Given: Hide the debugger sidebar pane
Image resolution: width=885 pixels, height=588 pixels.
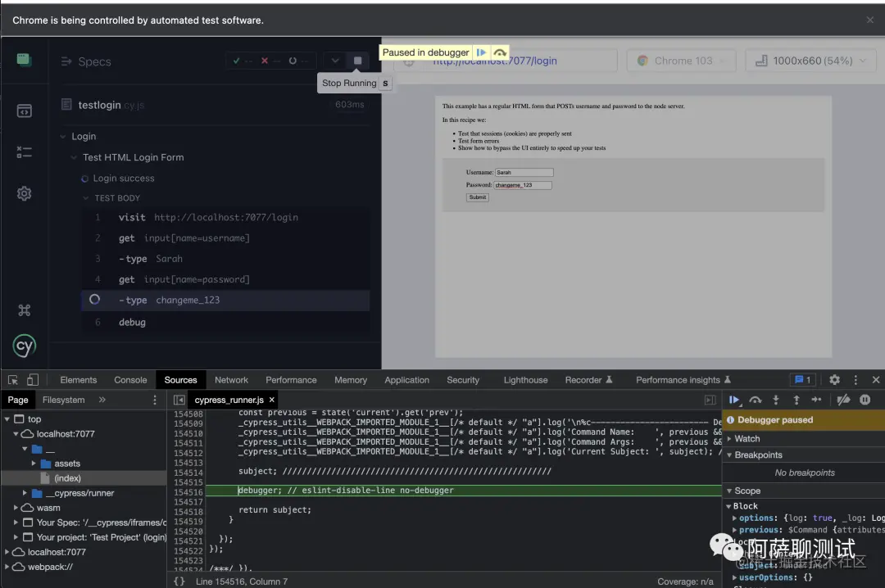Looking at the screenshot, I should (710, 400).
